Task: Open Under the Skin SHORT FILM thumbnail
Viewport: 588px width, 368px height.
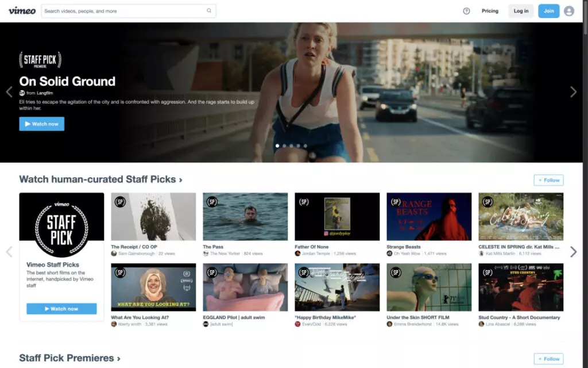Action: (x=429, y=287)
